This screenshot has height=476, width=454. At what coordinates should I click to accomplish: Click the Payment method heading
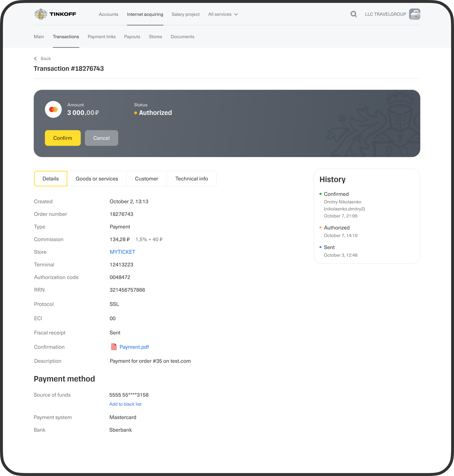point(64,379)
